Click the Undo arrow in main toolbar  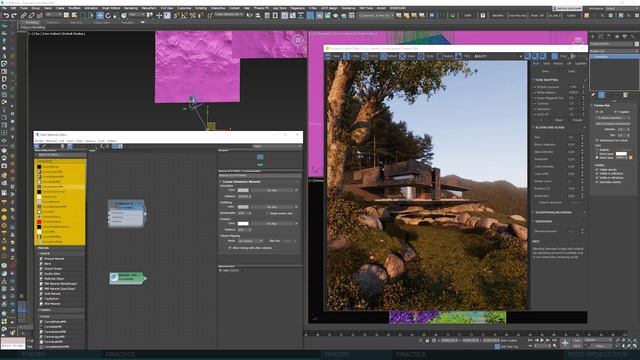click(7, 16)
